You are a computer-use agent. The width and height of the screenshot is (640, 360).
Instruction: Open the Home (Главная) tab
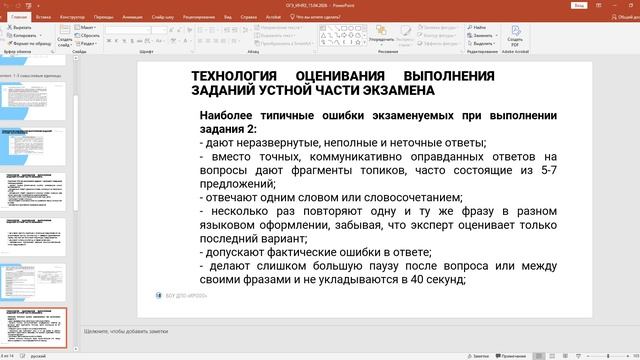(x=19, y=17)
